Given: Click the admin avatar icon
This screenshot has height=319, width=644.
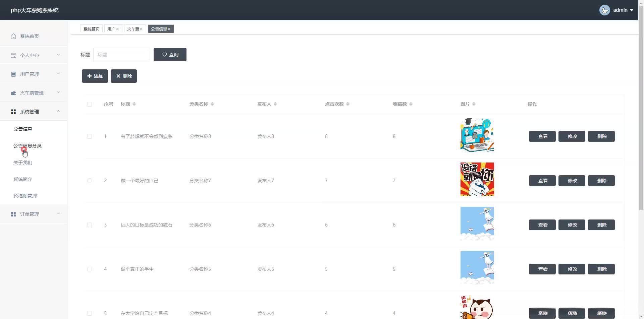Looking at the screenshot, I should (x=604, y=10).
